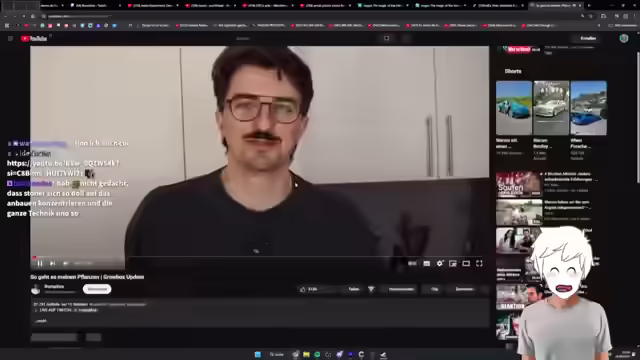The width and height of the screenshot is (640, 360).
Task: Skip to the next video
Action: [52, 264]
